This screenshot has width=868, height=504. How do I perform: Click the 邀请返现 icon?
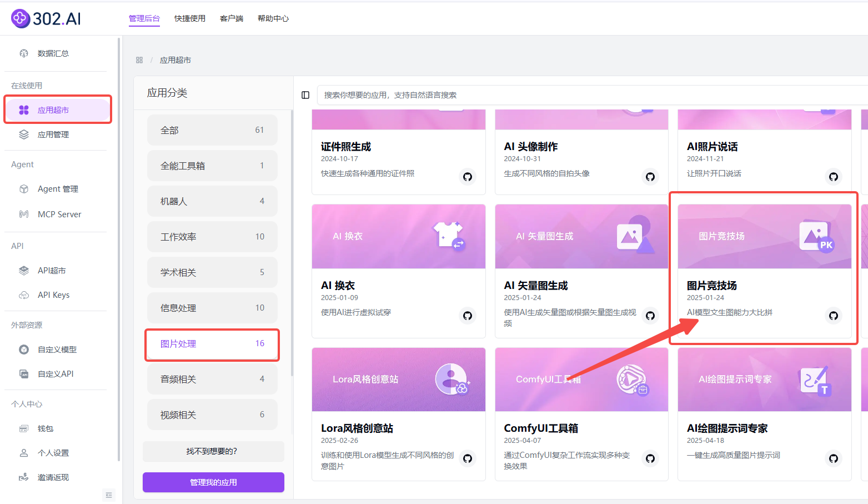(24, 477)
